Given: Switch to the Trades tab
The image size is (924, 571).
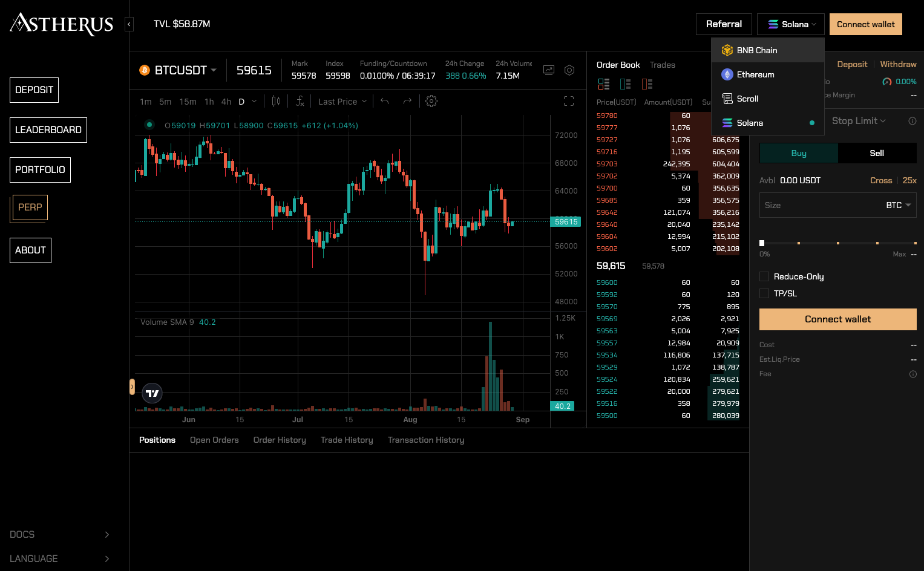Looking at the screenshot, I should point(662,65).
